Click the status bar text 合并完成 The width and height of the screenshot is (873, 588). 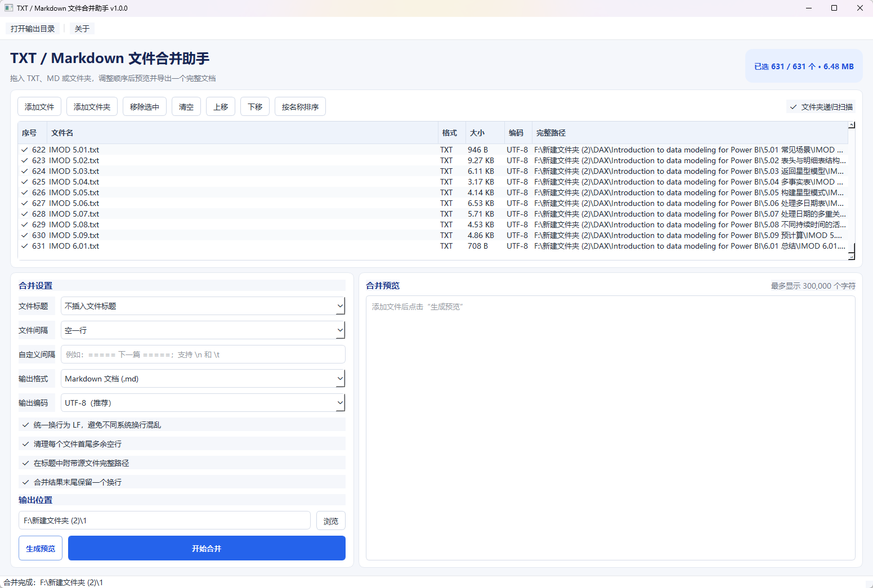[53, 582]
